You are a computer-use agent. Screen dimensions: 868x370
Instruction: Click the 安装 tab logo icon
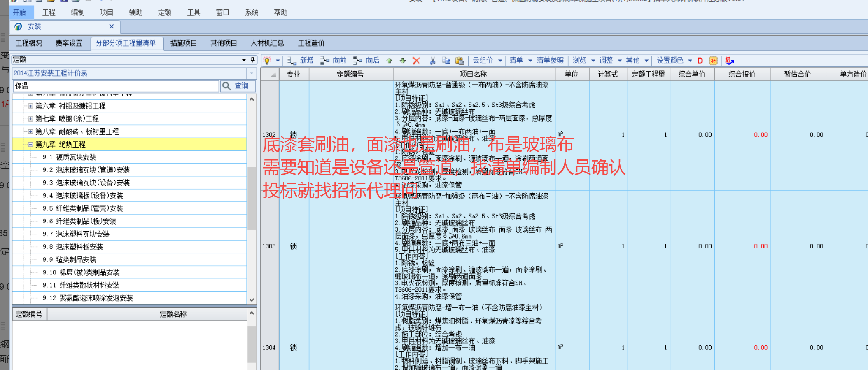tap(18, 27)
